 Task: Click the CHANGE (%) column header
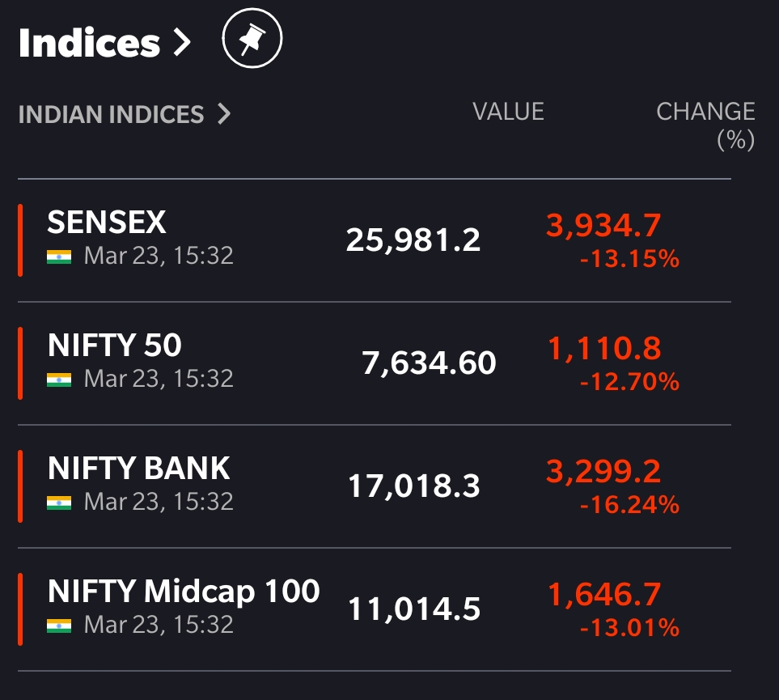pos(706,125)
